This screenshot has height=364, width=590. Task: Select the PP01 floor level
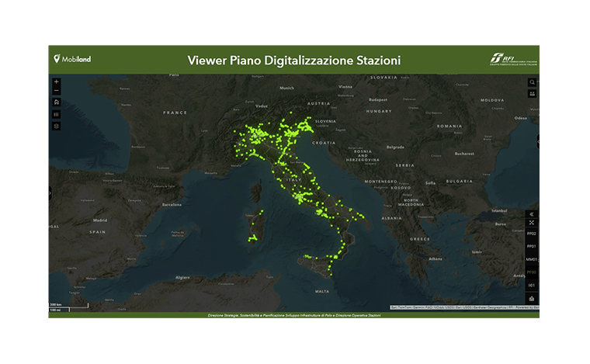point(532,246)
